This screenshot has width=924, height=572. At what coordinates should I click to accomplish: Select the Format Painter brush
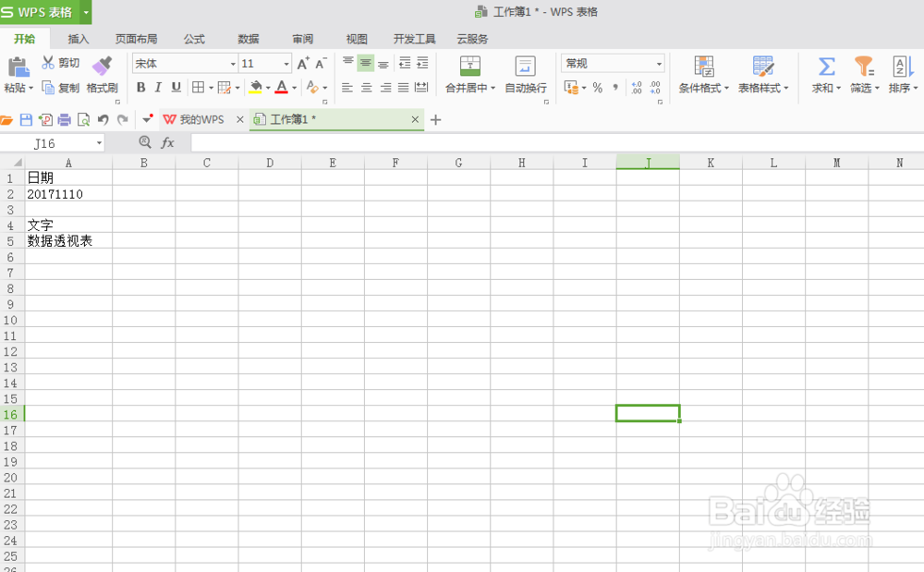(102, 66)
